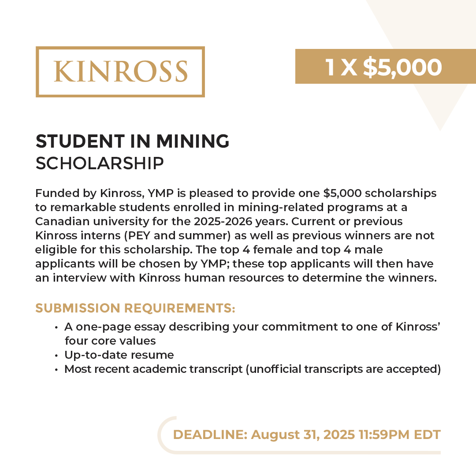The image size is (476, 476).
Task: Click the words 'four core values'
Action: tap(110, 341)
